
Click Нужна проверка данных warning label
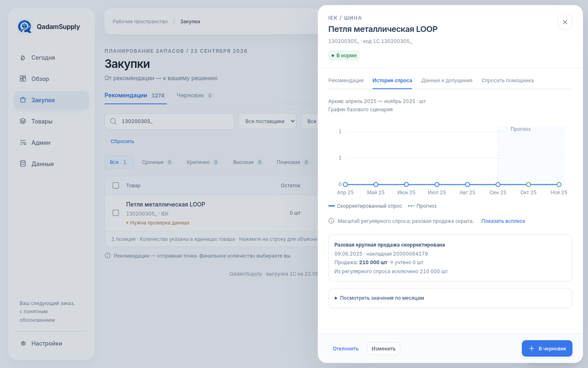click(x=158, y=223)
